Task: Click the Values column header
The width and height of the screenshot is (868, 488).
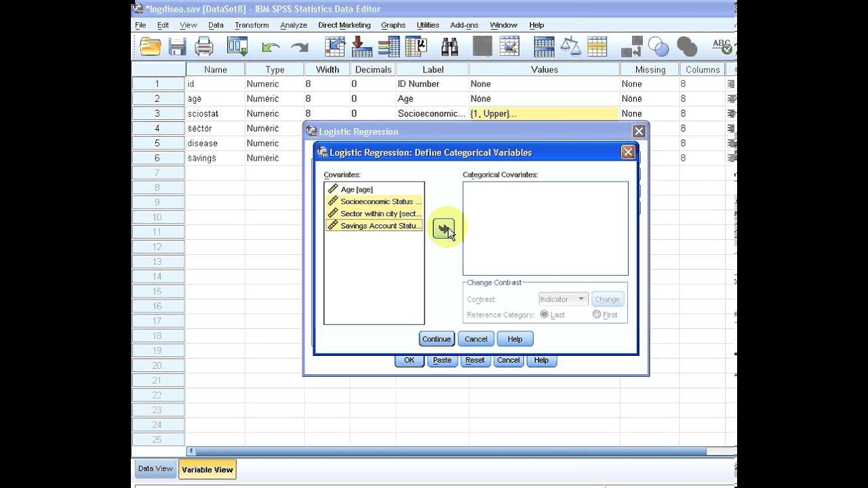Action: (544, 69)
